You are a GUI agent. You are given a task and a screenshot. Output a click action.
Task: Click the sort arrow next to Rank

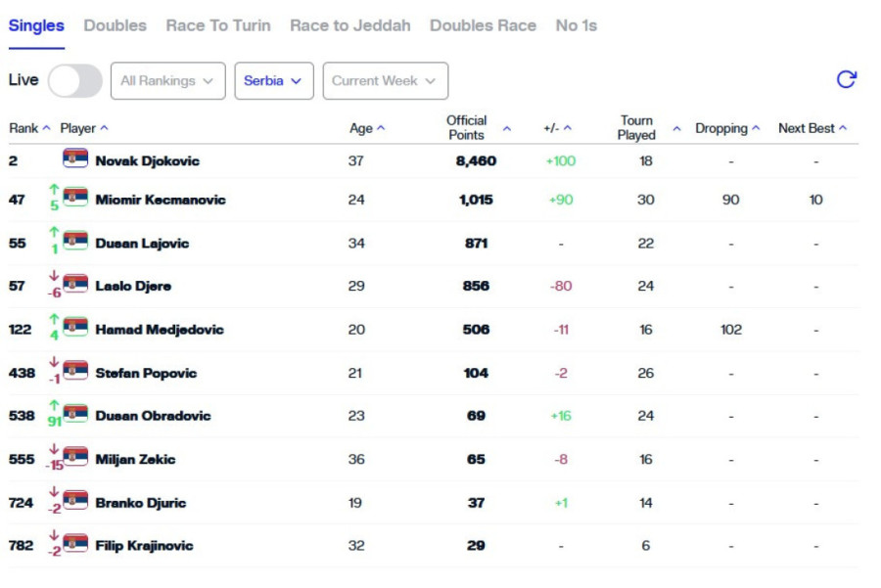coord(46,128)
